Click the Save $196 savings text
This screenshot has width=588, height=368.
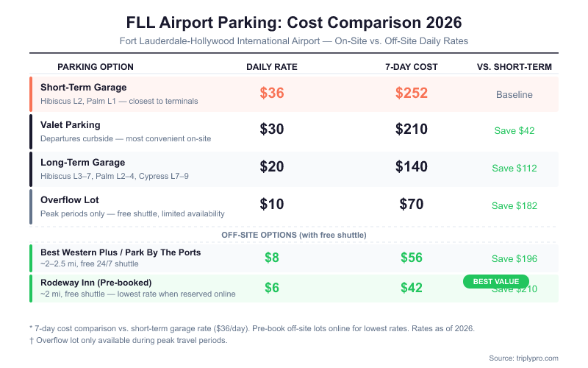tap(514, 258)
